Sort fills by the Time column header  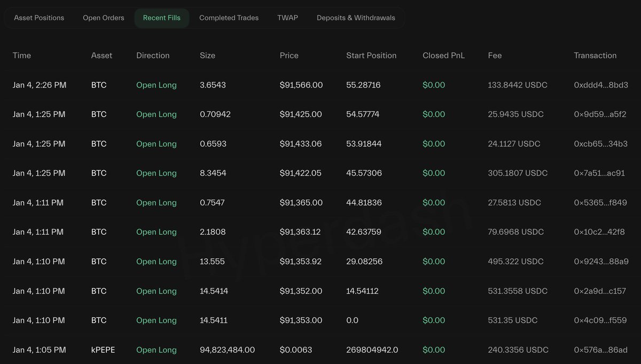[x=22, y=56]
